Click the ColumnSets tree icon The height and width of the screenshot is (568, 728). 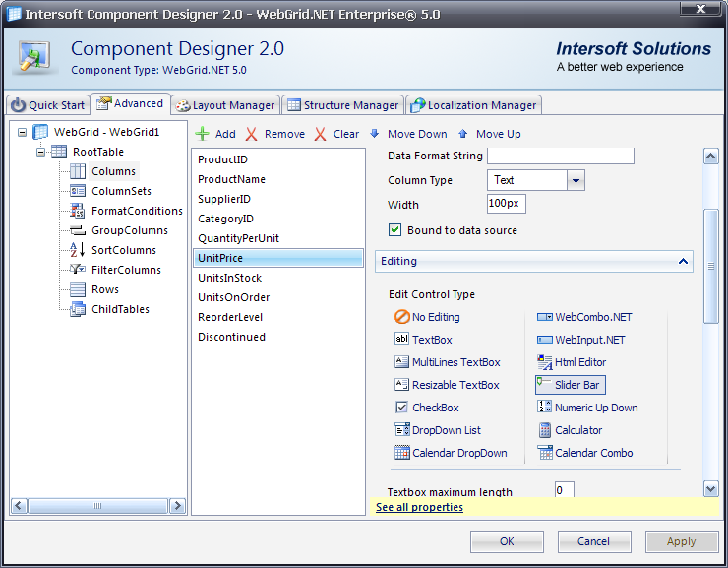[78, 191]
